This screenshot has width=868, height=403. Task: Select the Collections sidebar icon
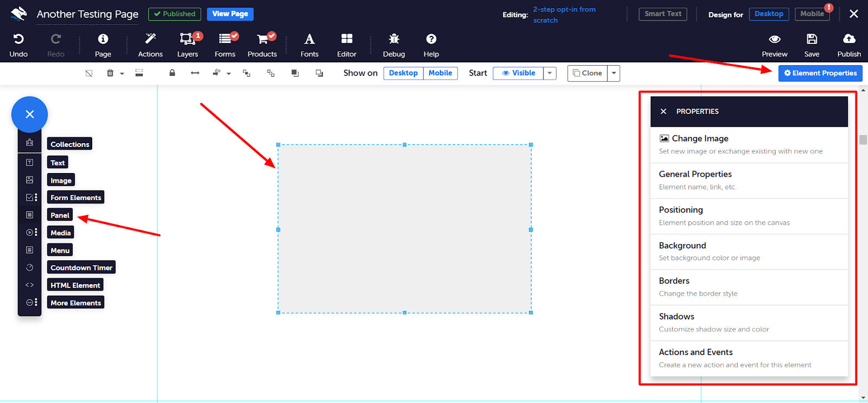point(30,143)
